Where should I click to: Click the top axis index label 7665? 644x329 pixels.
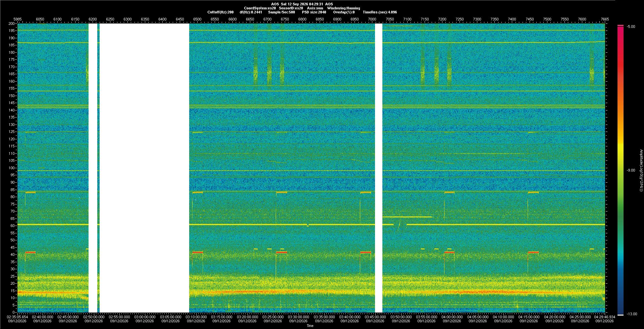(605, 19)
